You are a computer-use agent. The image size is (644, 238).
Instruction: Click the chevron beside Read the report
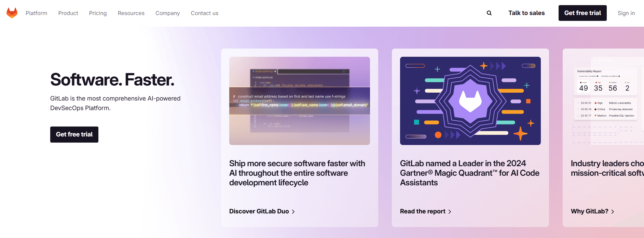(450, 212)
